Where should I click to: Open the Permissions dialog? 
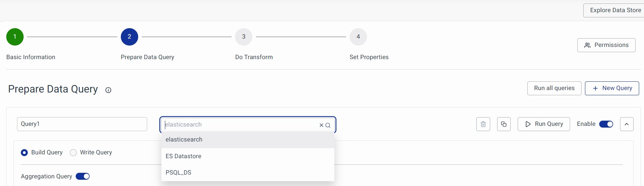point(606,45)
